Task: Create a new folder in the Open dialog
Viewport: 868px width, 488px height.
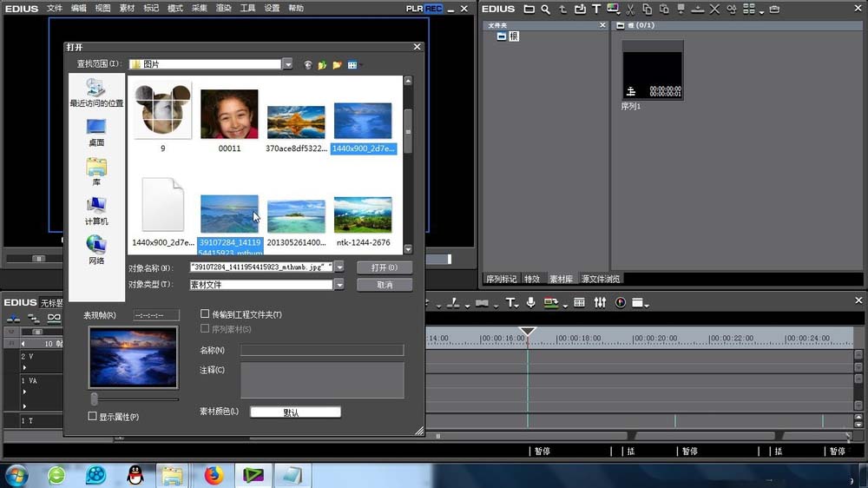Action: [337, 65]
